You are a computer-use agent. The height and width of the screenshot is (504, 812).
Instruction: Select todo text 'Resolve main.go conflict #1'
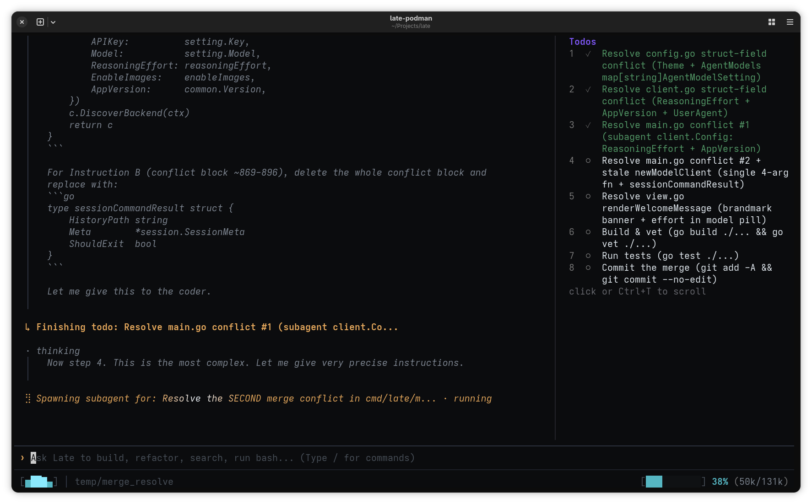click(676, 125)
